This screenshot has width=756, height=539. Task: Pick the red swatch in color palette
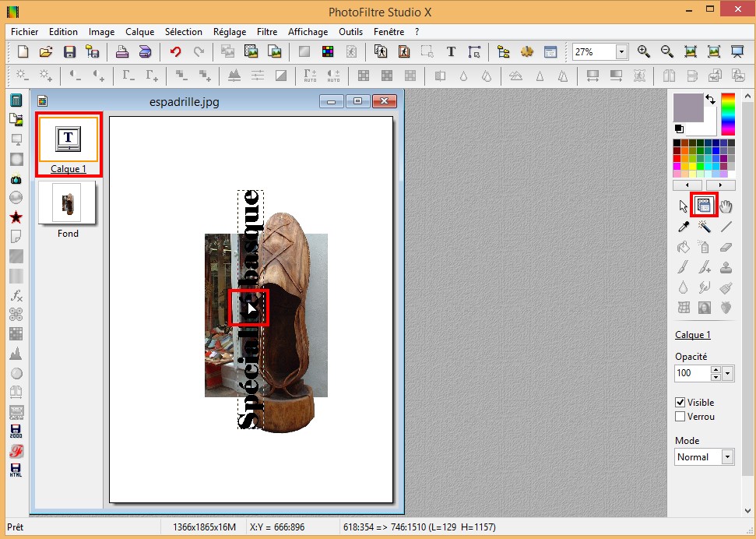pos(677,158)
